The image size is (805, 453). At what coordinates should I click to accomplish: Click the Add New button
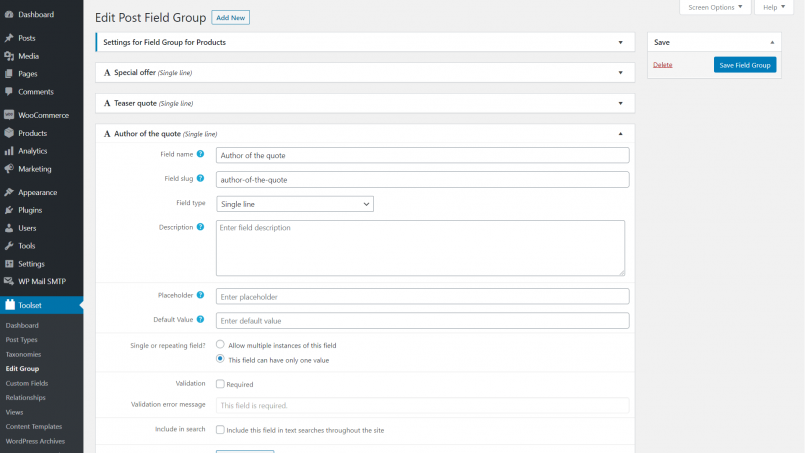[x=231, y=18]
